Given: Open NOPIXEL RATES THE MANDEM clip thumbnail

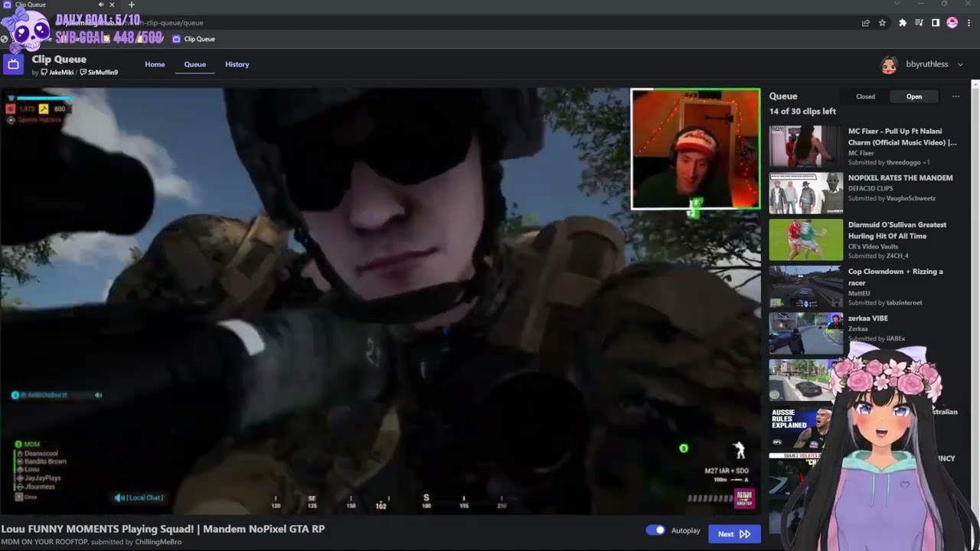Looking at the screenshot, I should click(806, 193).
